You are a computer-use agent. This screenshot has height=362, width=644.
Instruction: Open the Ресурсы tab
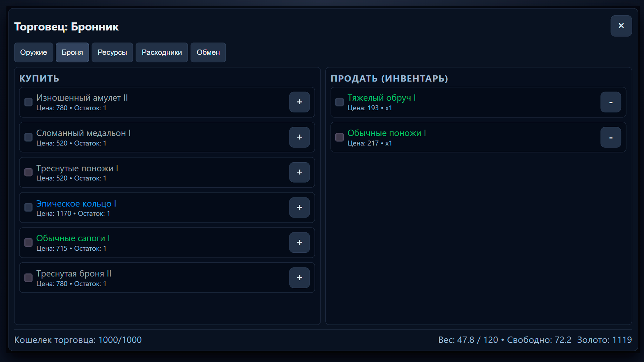(x=112, y=52)
